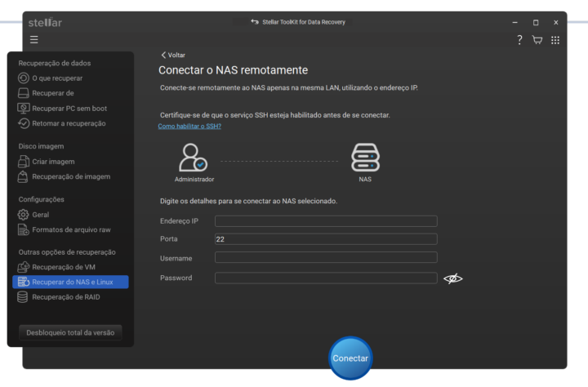Choose 'Retomar a recuperação' option

(x=70, y=123)
